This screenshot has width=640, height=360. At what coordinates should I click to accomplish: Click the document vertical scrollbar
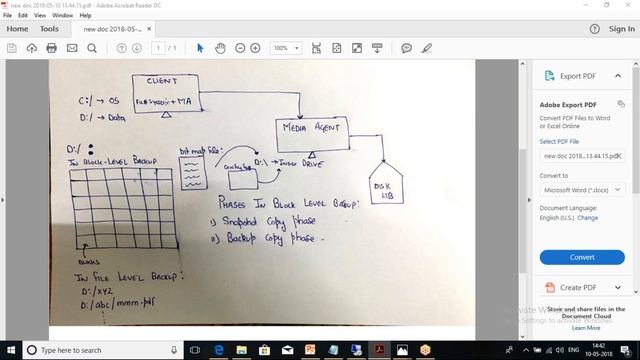tap(522, 212)
